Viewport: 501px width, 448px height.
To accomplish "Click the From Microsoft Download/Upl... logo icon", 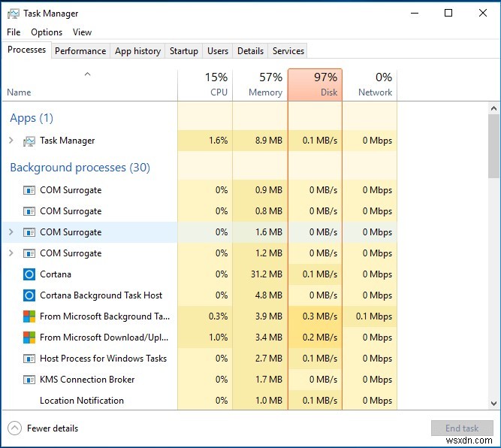I will 29,338.
